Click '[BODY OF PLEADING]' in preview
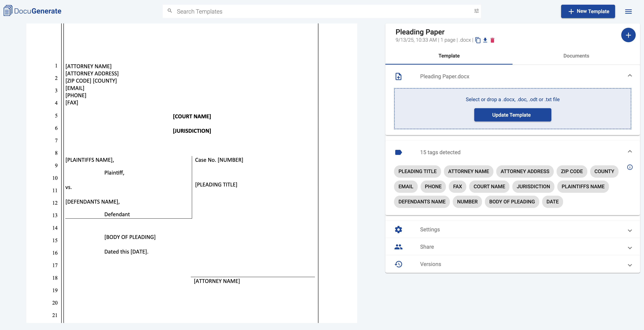This screenshot has height=330, width=644. pyautogui.click(x=130, y=237)
